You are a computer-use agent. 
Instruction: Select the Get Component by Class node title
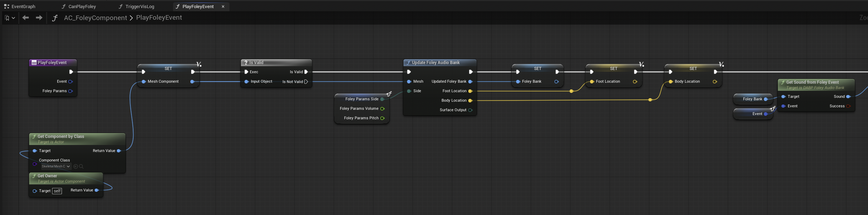point(61,137)
